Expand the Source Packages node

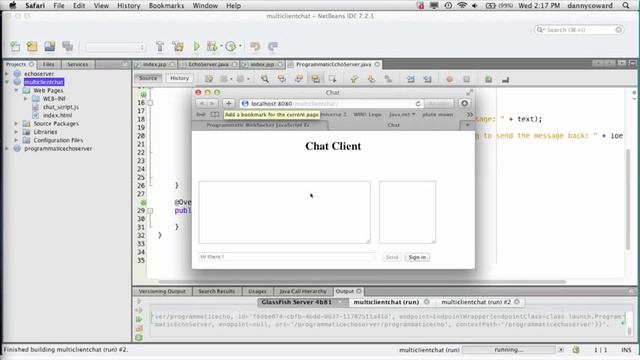coord(16,124)
